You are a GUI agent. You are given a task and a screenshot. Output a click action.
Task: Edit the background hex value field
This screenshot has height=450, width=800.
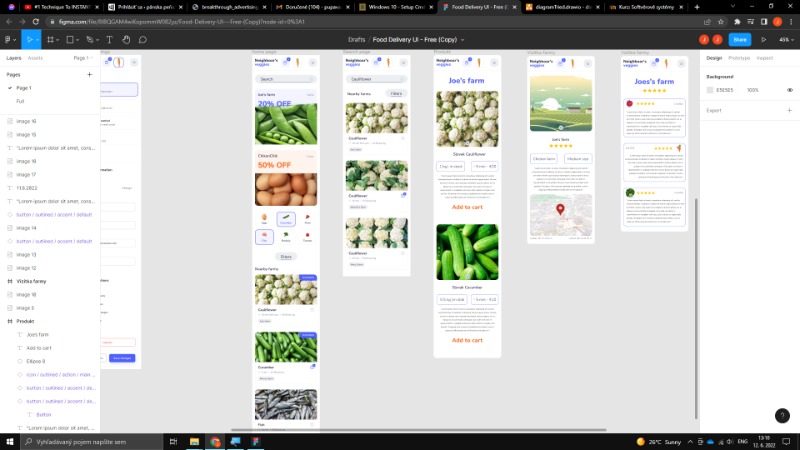click(724, 90)
